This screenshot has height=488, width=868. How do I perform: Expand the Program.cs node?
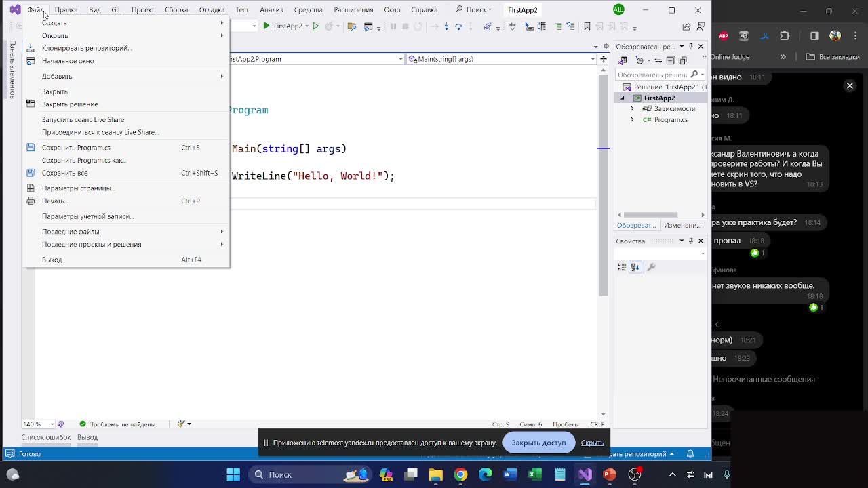coord(632,119)
